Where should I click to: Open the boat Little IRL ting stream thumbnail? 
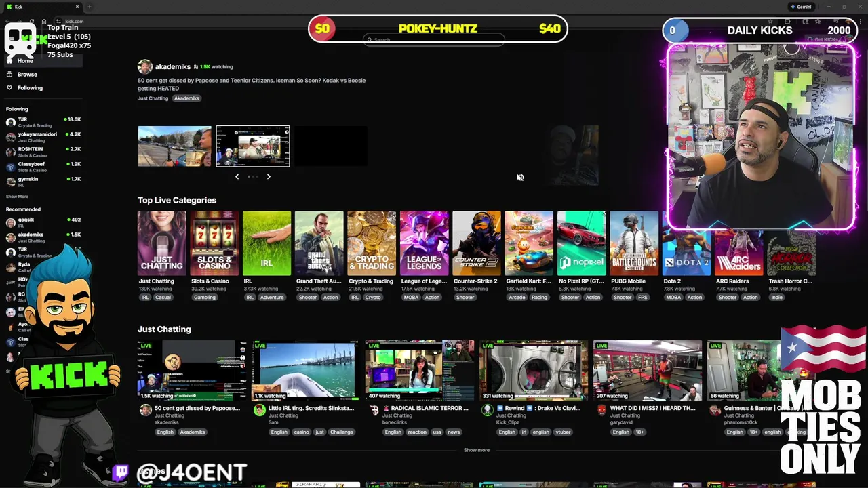point(305,370)
